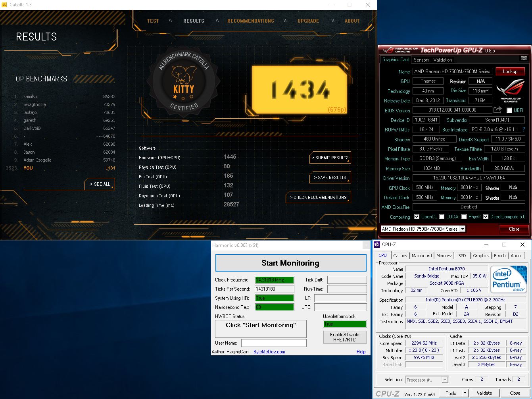532x399 pixels.
Task: Click the CPU-Z window title icon
Action: tap(377, 245)
